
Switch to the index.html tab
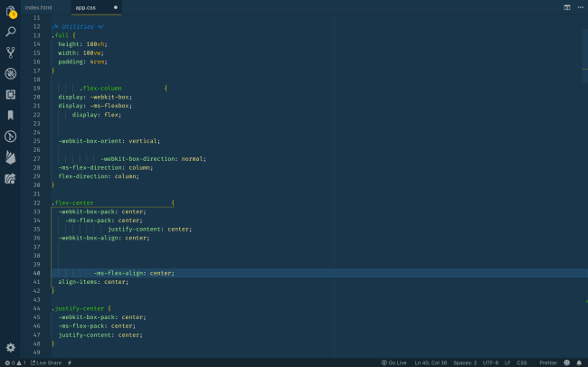(x=38, y=6)
